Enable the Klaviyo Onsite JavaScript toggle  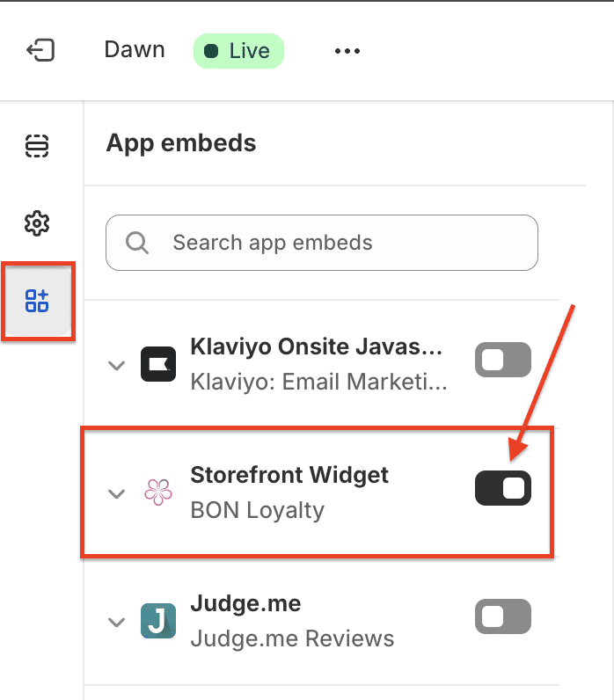(503, 360)
